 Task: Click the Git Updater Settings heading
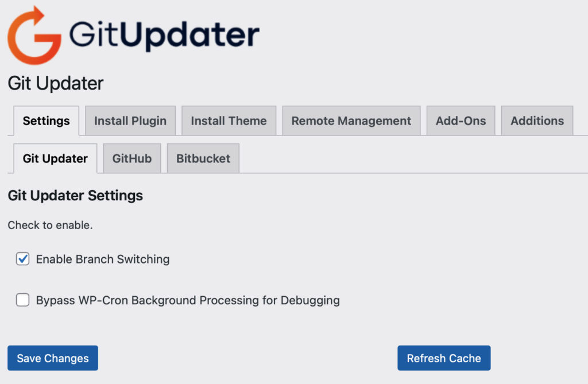75,196
